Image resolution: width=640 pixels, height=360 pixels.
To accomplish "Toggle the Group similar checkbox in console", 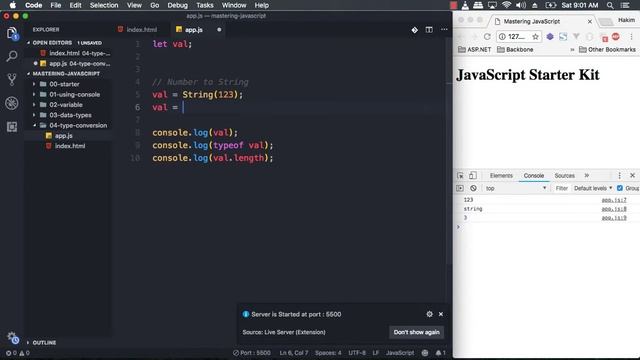I will pyautogui.click(x=620, y=188).
